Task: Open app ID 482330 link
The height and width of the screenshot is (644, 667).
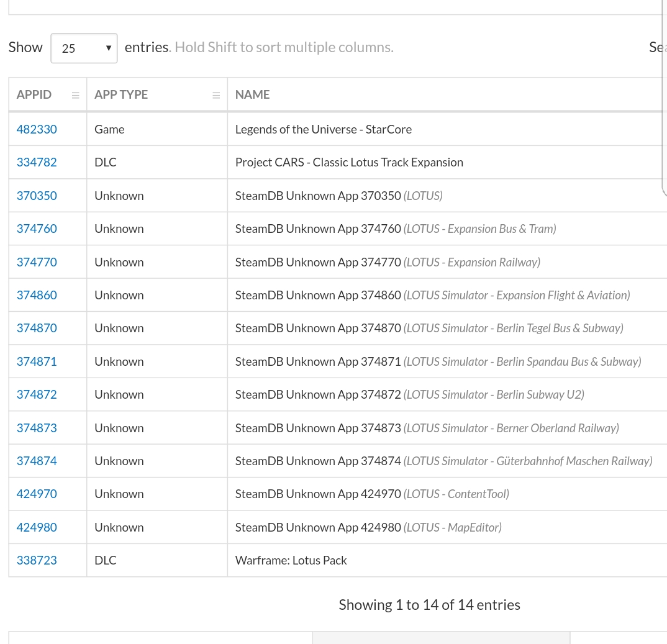Action: point(37,129)
